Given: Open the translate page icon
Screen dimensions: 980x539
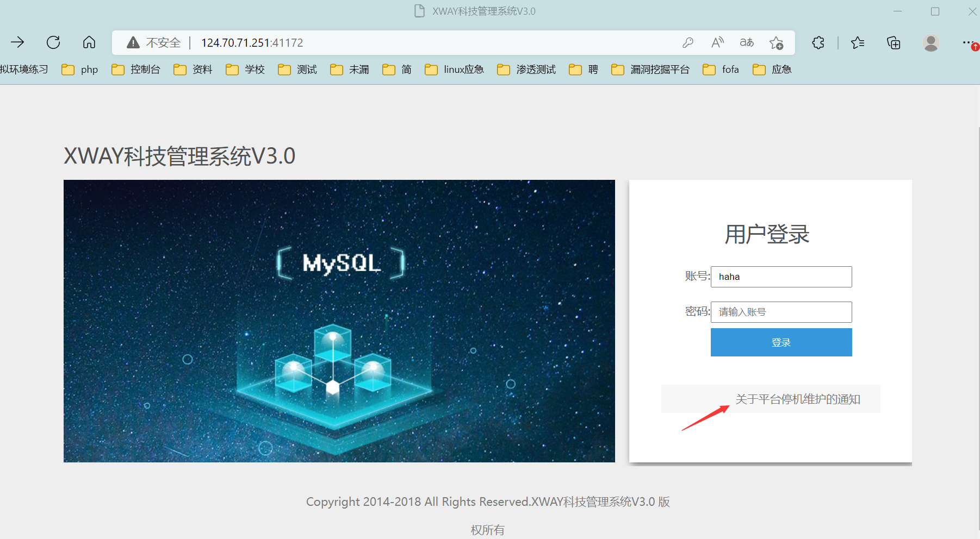Looking at the screenshot, I should [747, 42].
